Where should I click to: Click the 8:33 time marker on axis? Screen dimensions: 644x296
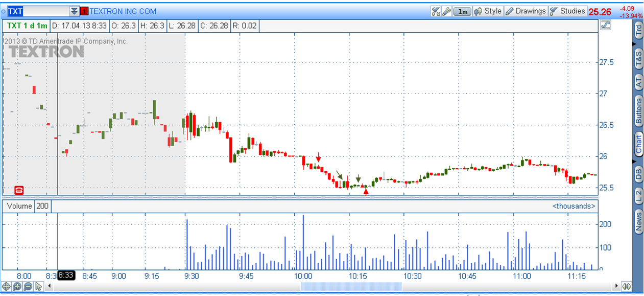(x=66, y=275)
